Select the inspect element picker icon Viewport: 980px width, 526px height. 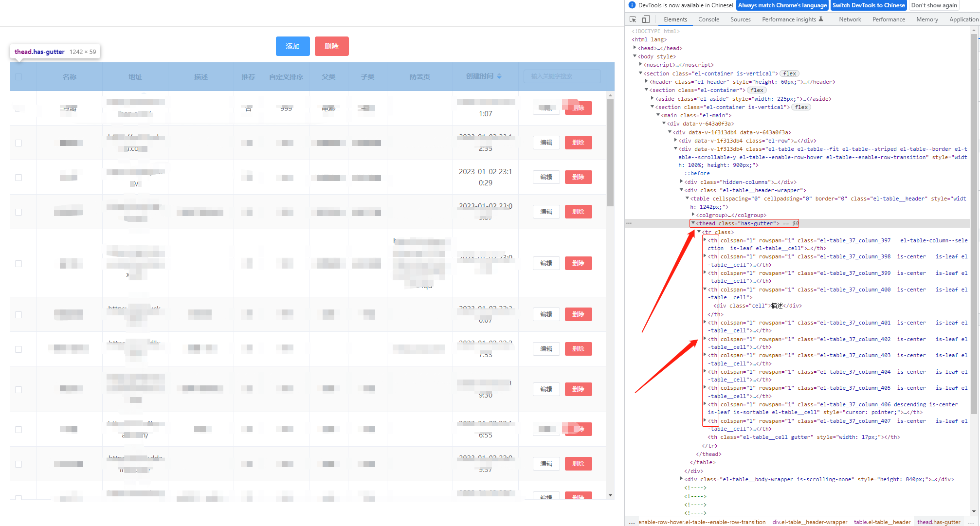point(632,18)
